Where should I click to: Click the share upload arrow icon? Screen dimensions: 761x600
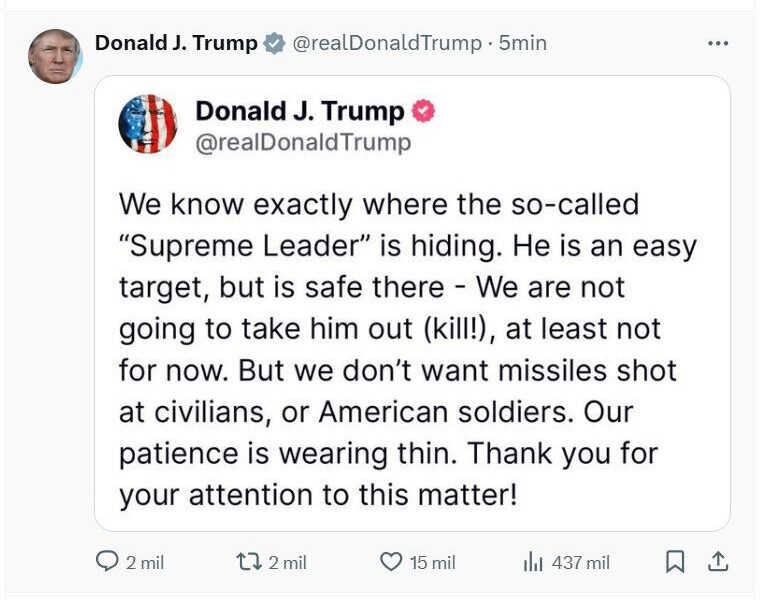coord(718,563)
